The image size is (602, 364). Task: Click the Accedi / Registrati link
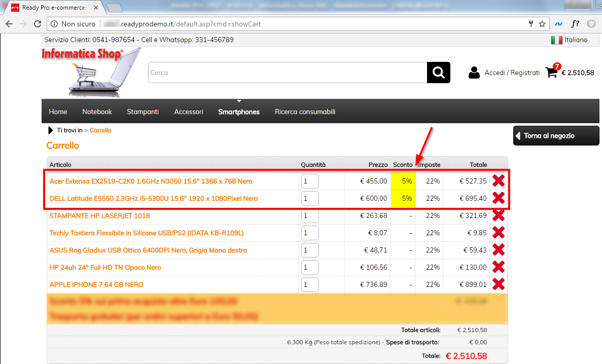pos(512,72)
